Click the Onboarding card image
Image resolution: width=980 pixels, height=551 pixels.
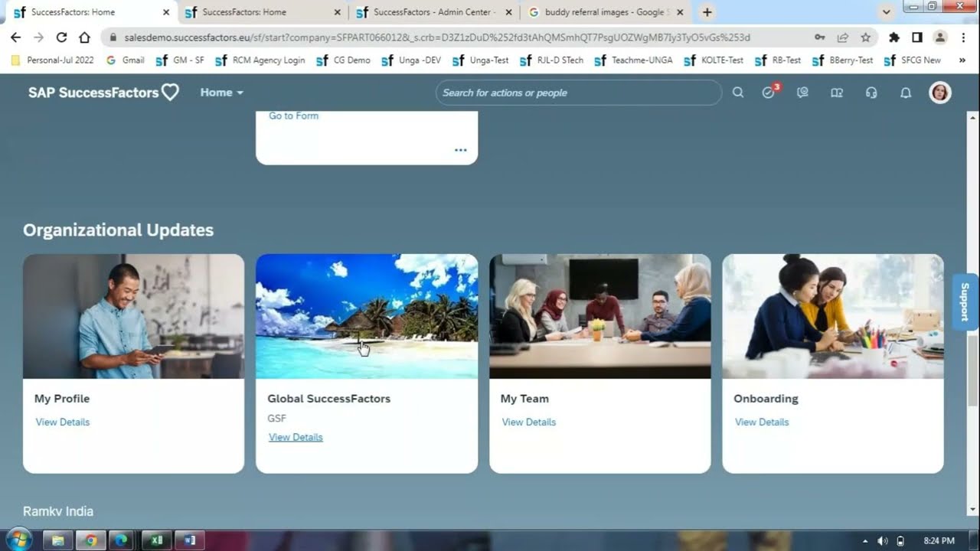point(833,316)
